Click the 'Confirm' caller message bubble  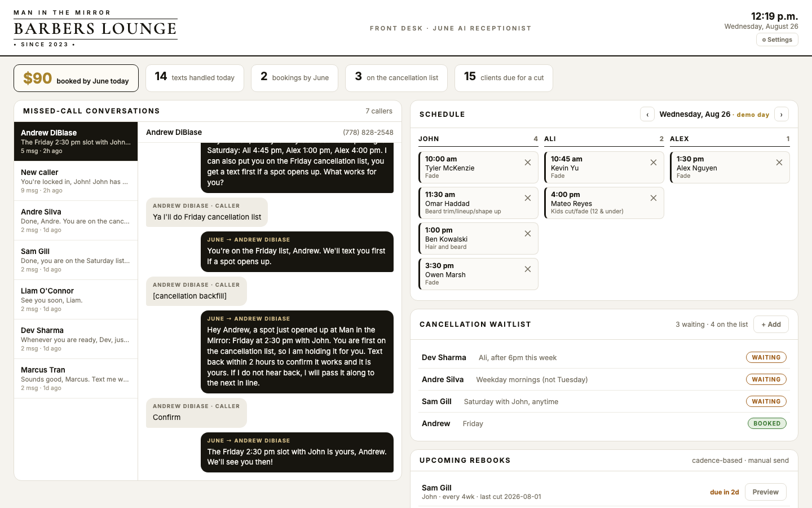click(196, 413)
